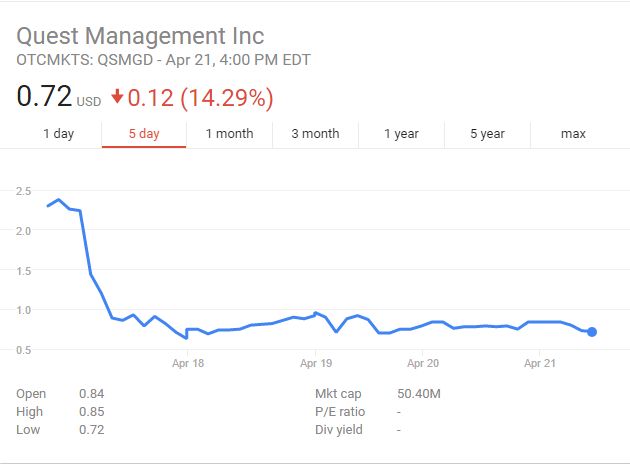Switch to the 1 month range

click(x=229, y=134)
